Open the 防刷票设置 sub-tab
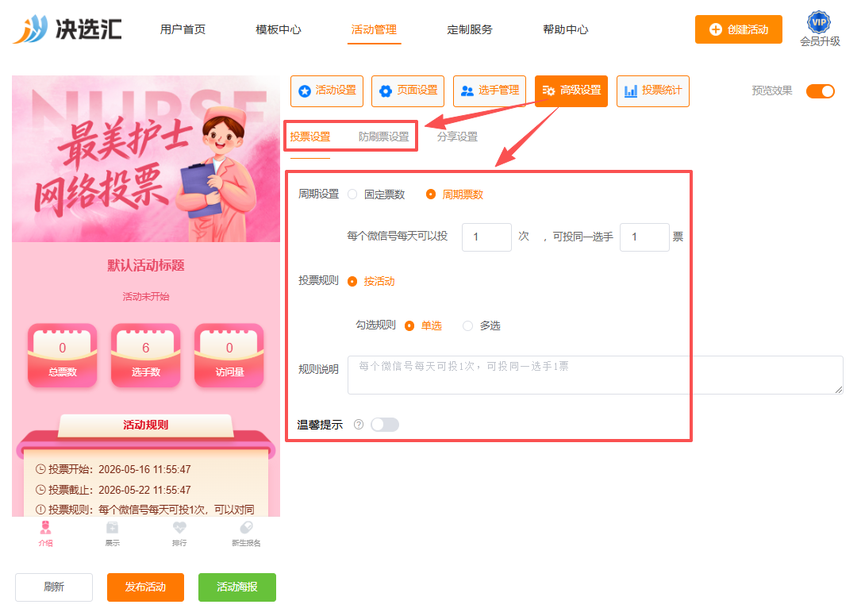The width and height of the screenshot is (861, 616). (384, 137)
